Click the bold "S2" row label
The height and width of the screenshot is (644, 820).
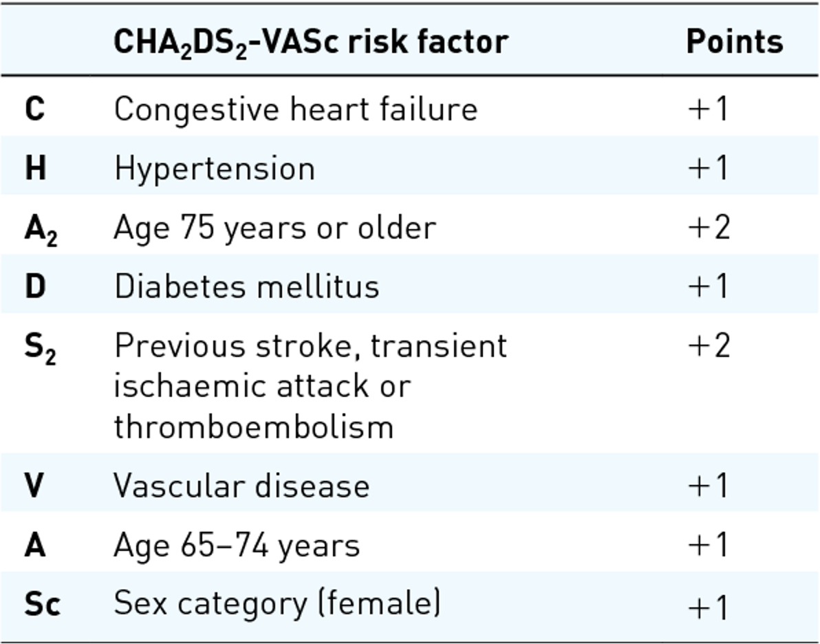pos(40,348)
